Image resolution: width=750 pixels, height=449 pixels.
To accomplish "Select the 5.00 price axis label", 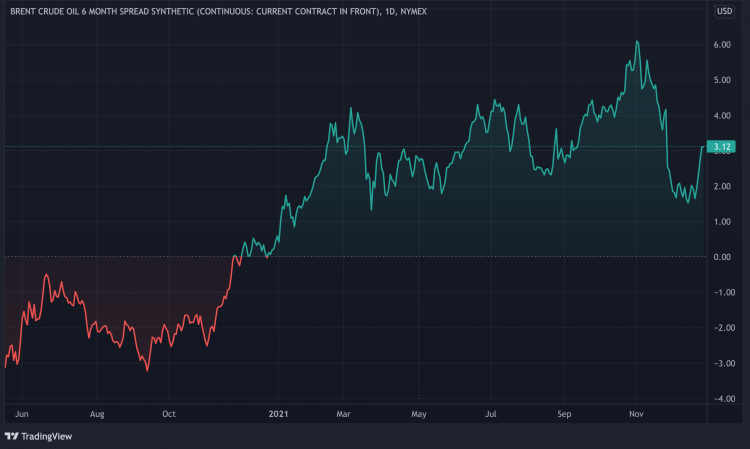I will tap(722, 80).
